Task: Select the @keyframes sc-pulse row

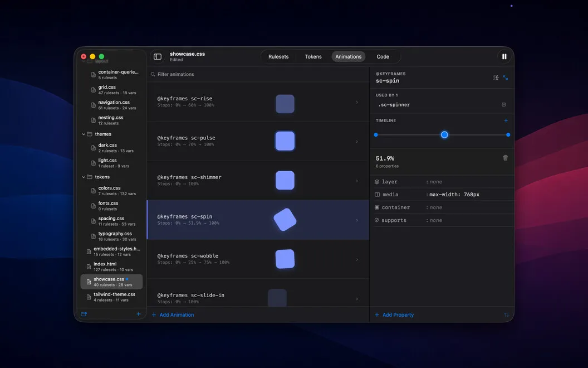Action: 258,141
